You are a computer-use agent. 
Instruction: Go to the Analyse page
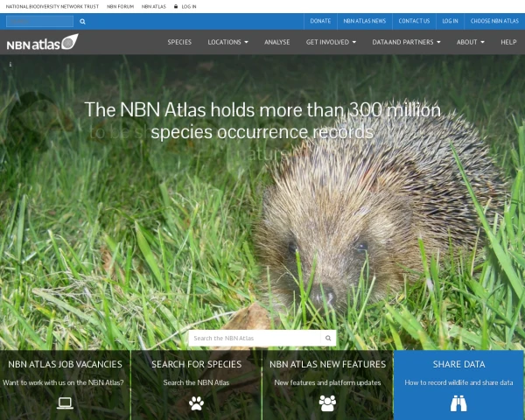point(276,42)
